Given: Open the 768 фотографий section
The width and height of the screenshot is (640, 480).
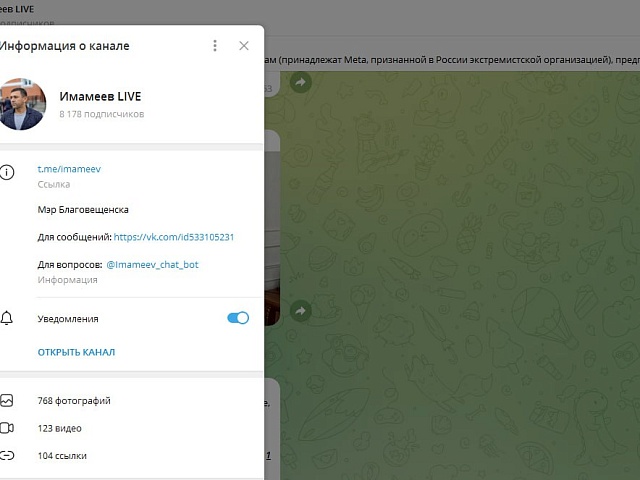Looking at the screenshot, I should [74, 401].
